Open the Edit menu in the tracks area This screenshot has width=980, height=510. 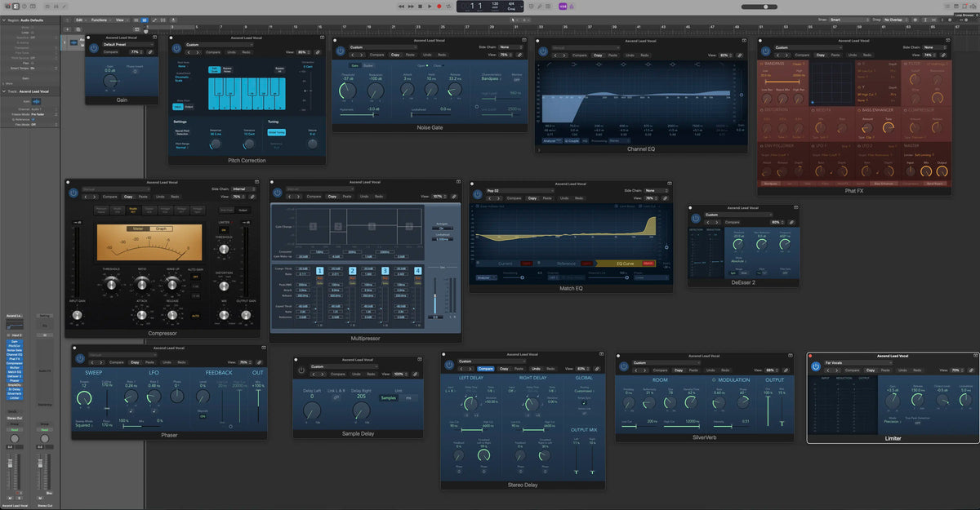point(79,19)
